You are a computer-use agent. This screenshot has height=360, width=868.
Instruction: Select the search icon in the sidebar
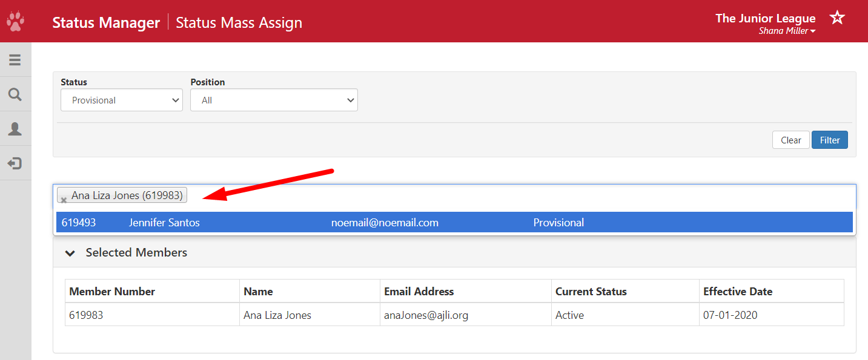coord(15,94)
